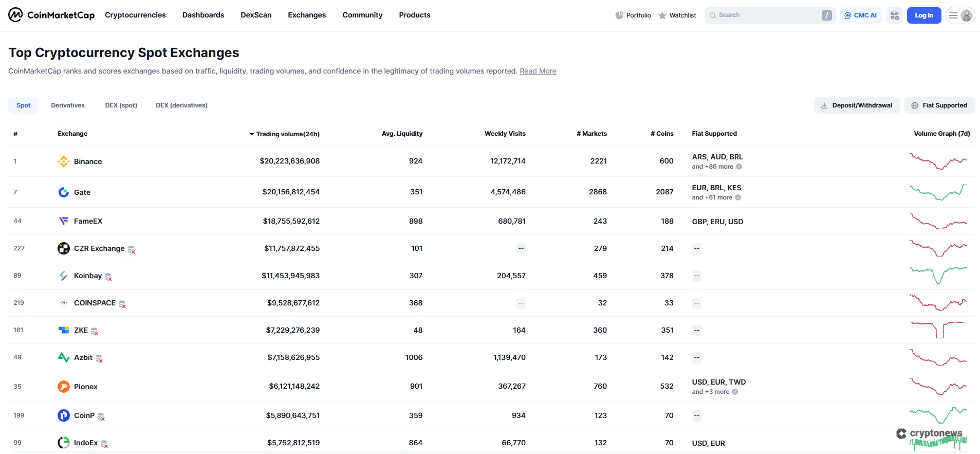
Task: Follow the Read More link
Action: coord(538,71)
